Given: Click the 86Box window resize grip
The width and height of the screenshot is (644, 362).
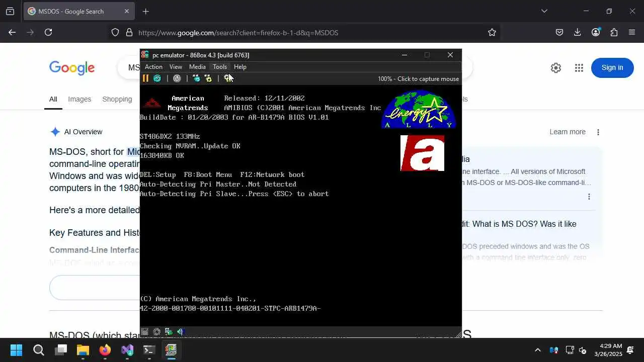Looking at the screenshot, I should [458, 334].
